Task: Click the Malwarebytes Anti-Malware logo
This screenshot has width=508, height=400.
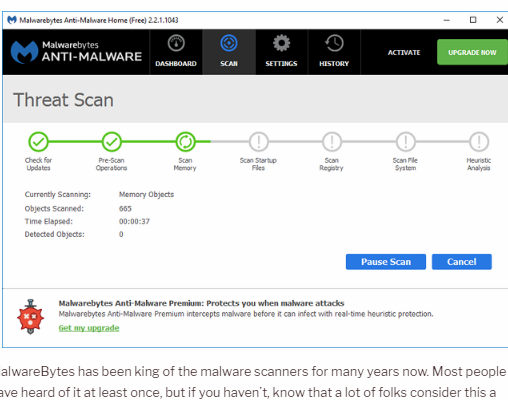Action: coord(76,52)
